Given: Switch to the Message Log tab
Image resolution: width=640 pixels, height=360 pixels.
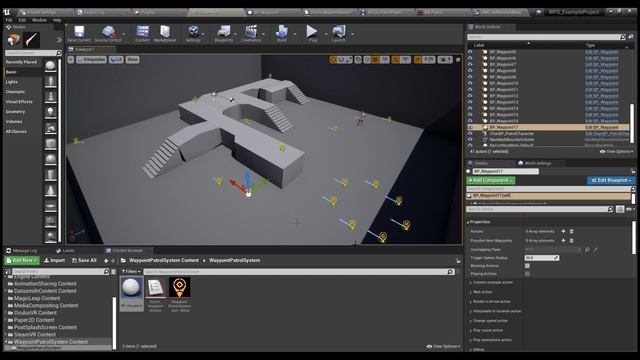Looking at the screenshot, I should click(22, 251).
